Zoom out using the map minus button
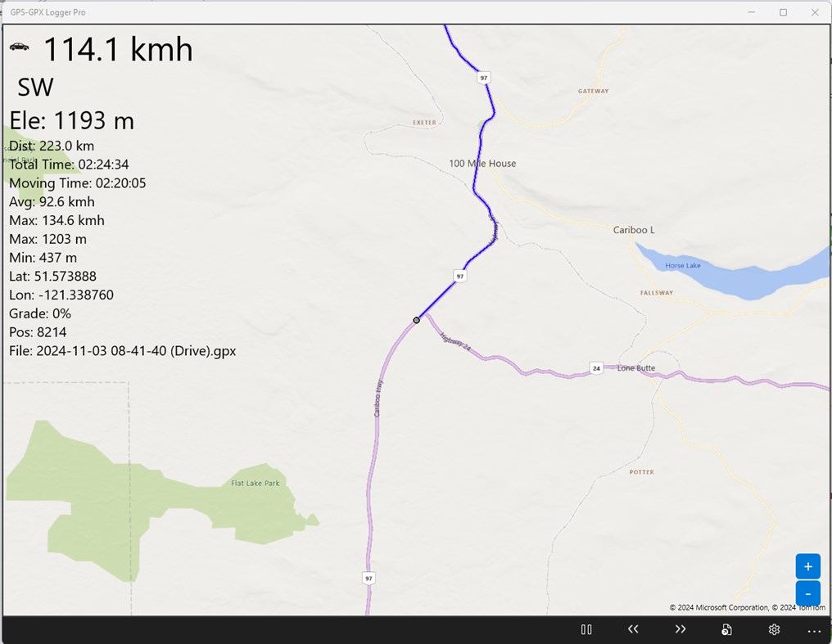This screenshot has height=644, width=832. tap(807, 593)
